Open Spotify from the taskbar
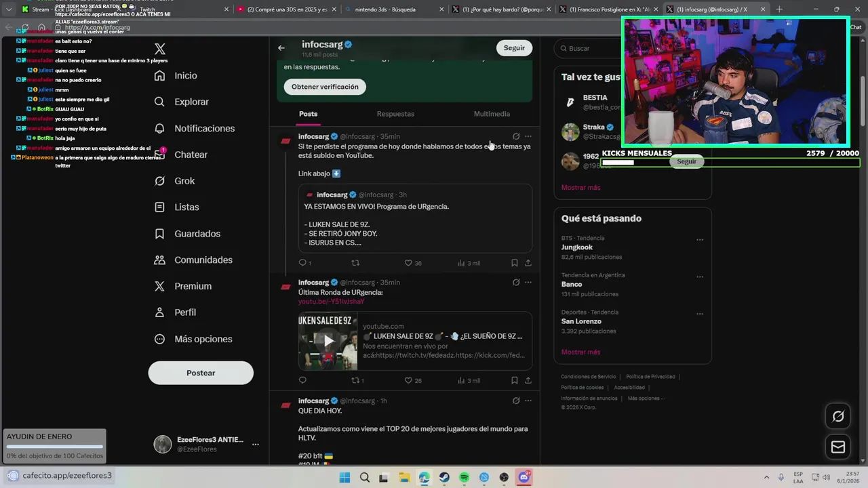 pyautogui.click(x=465, y=478)
